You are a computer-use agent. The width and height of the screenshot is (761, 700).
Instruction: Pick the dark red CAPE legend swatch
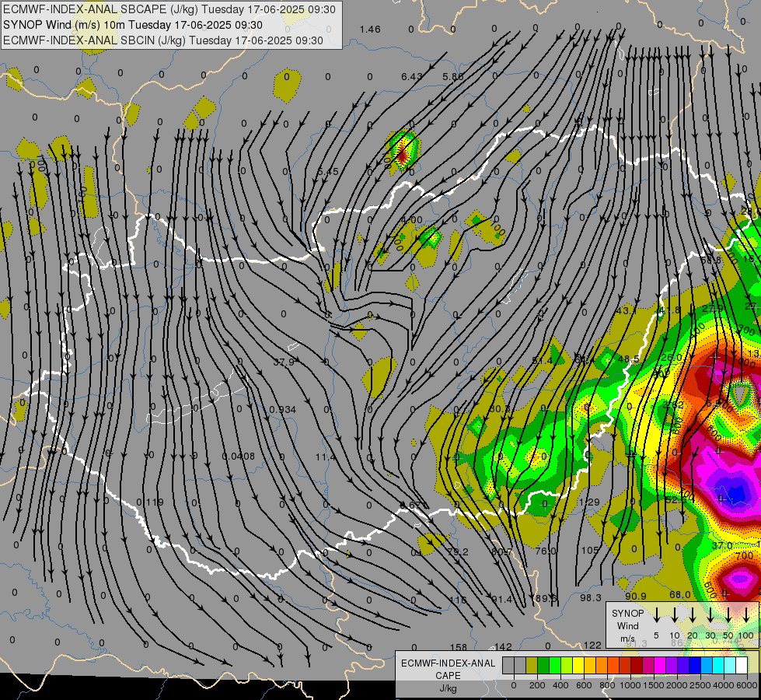(x=637, y=665)
